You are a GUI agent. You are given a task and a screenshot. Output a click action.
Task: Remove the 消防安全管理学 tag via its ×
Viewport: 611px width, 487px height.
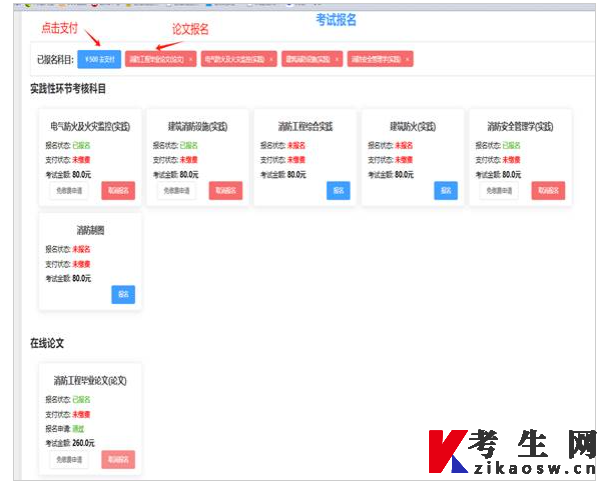407,59
